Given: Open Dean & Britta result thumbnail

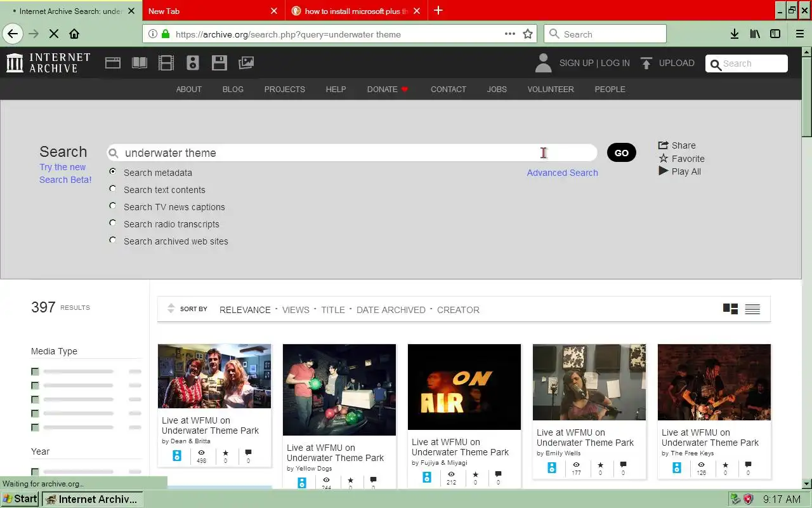Looking at the screenshot, I should tap(214, 376).
